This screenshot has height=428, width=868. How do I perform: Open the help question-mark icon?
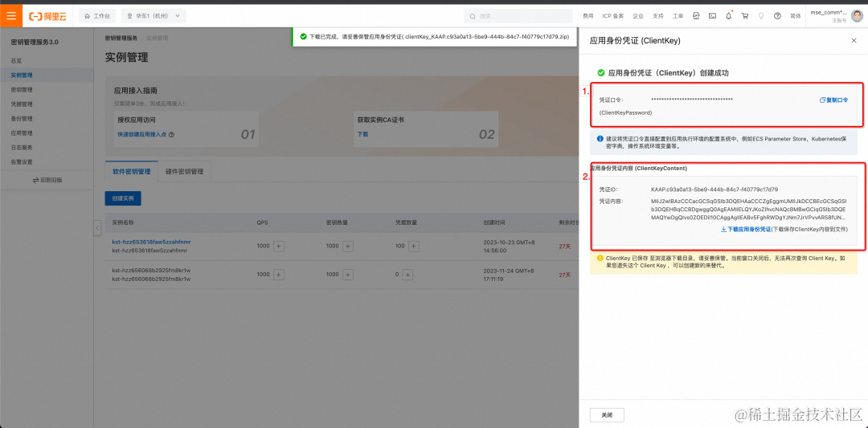(x=777, y=16)
